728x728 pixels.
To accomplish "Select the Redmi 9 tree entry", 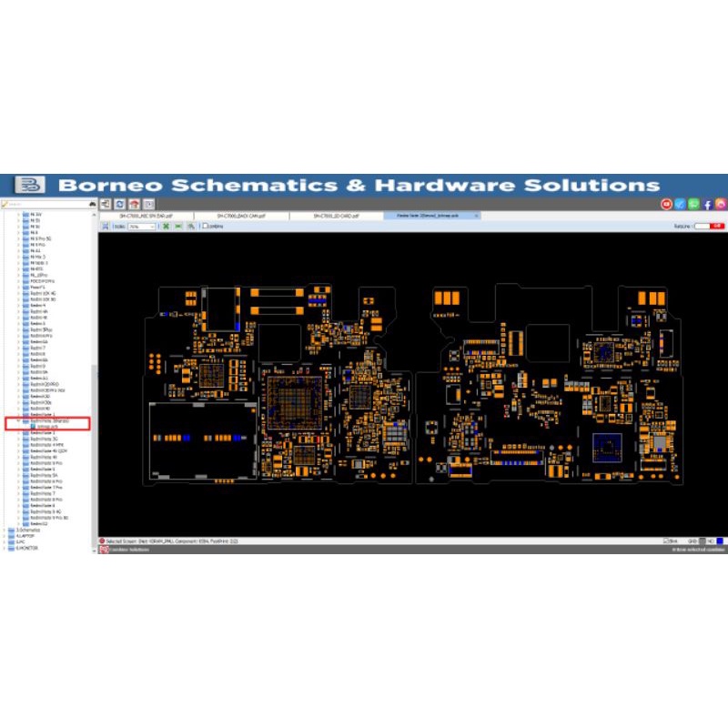I will tap(38, 367).
